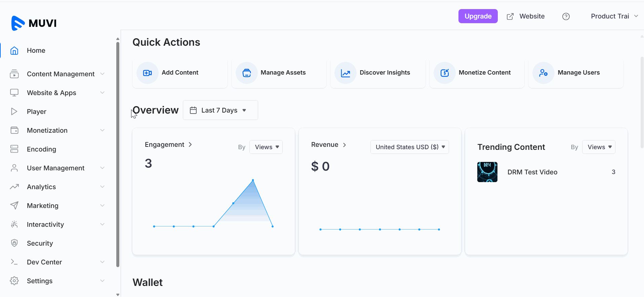The image size is (644, 297).
Task: Click the Manage Assets icon
Action: 246,73
